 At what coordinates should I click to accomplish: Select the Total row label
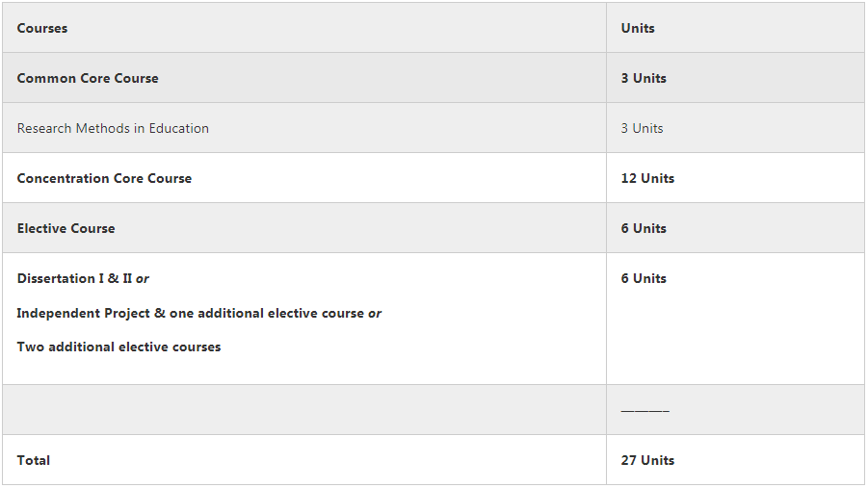point(34,460)
